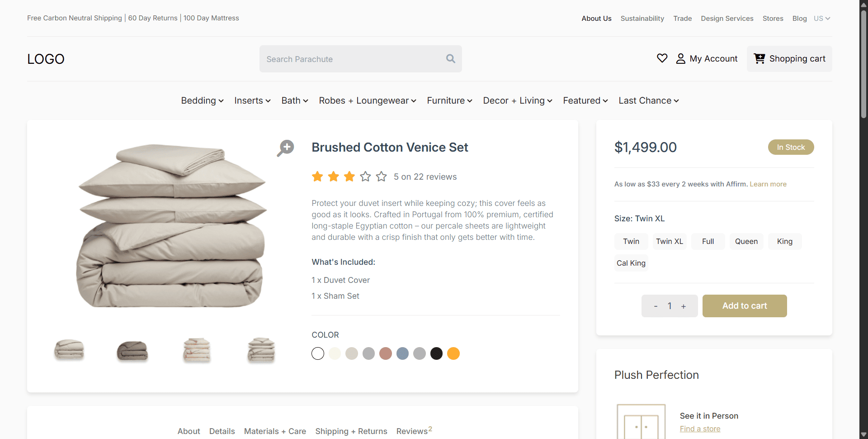
Task: Click the fourth star to rate product
Action: pyautogui.click(x=365, y=177)
